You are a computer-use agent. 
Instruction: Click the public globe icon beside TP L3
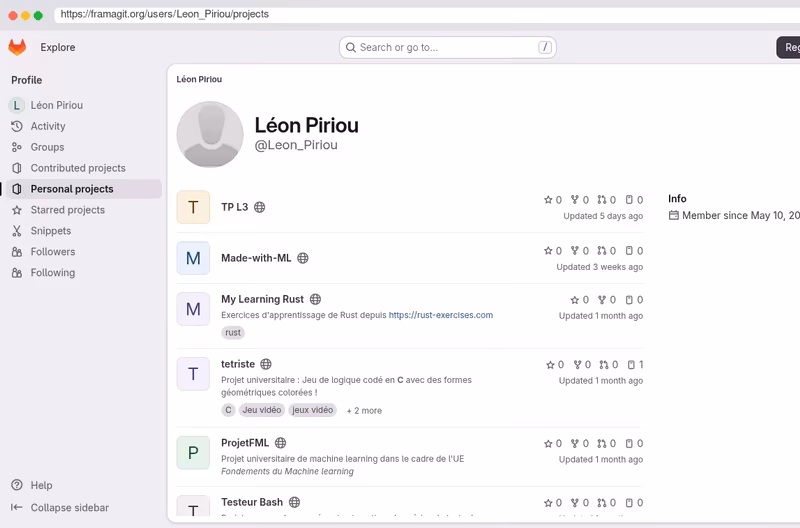tap(260, 207)
